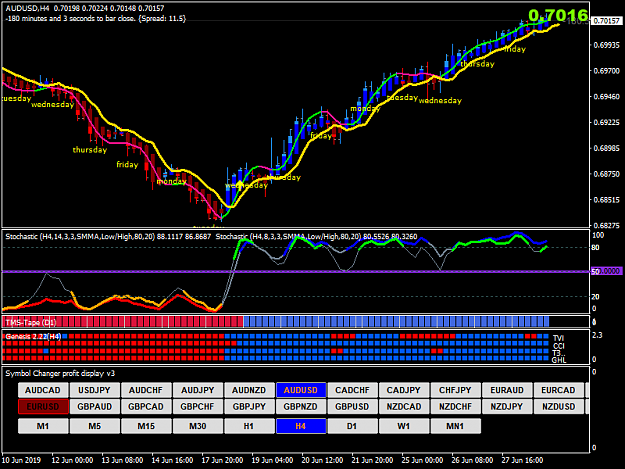This screenshot has height=469, width=625.
Task: Switch to M15 timeframe
Action: tap(146, 426)
